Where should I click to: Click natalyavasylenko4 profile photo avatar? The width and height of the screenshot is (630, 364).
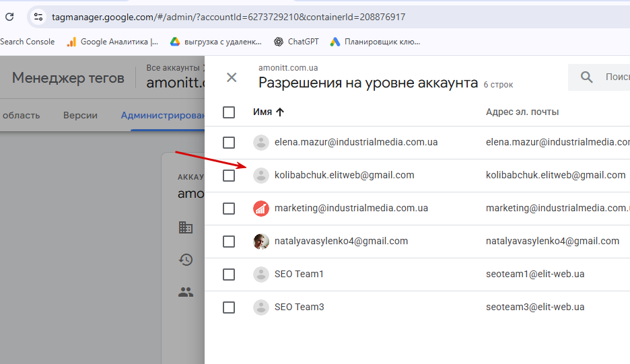pyautogui.click(x=261, y=241)
